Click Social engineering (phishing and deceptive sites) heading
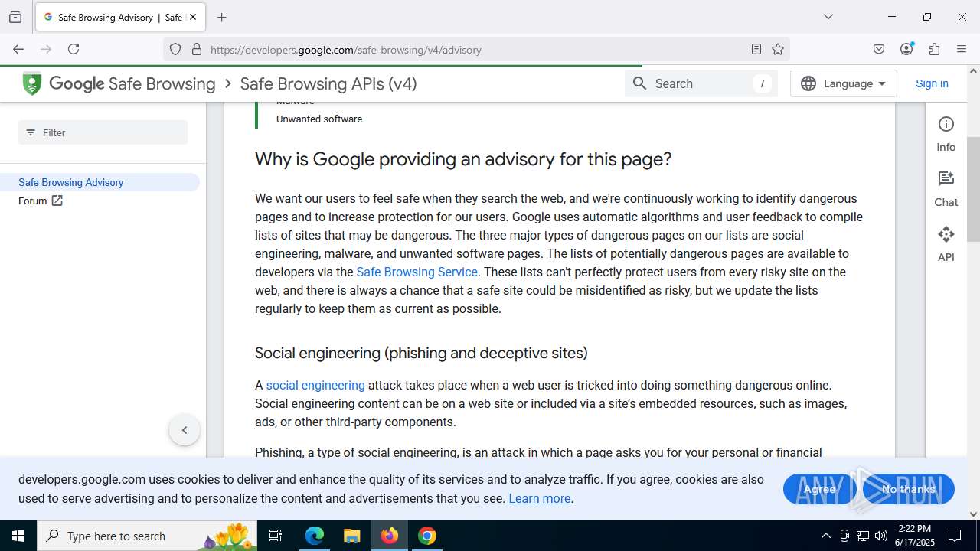980x551 pixels. 421,353
